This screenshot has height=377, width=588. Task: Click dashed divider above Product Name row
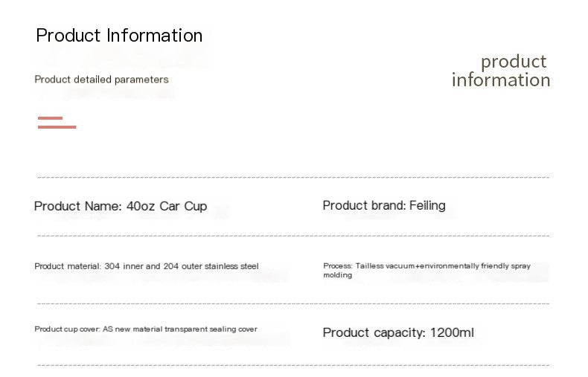293,177
